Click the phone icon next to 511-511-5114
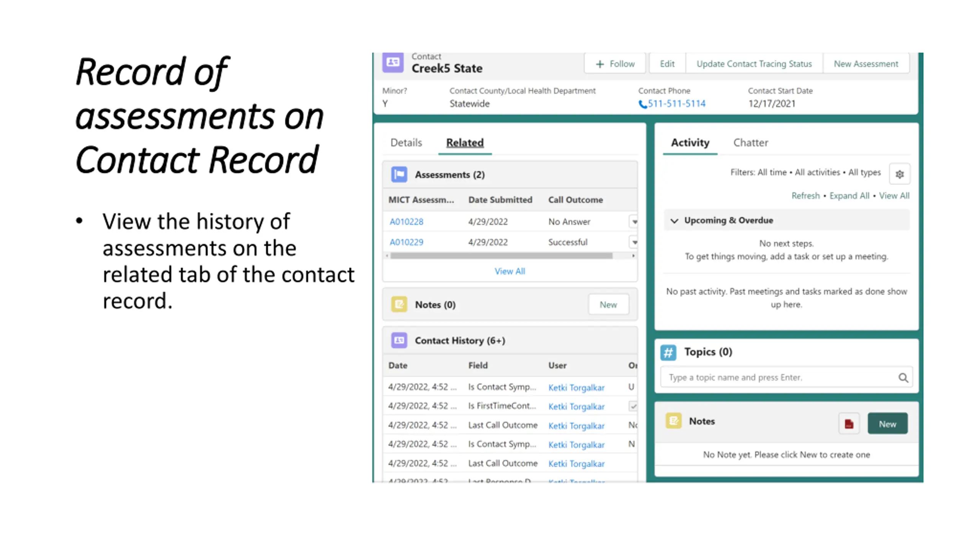Viewport: 980px width, 551px height. (643, 104)
